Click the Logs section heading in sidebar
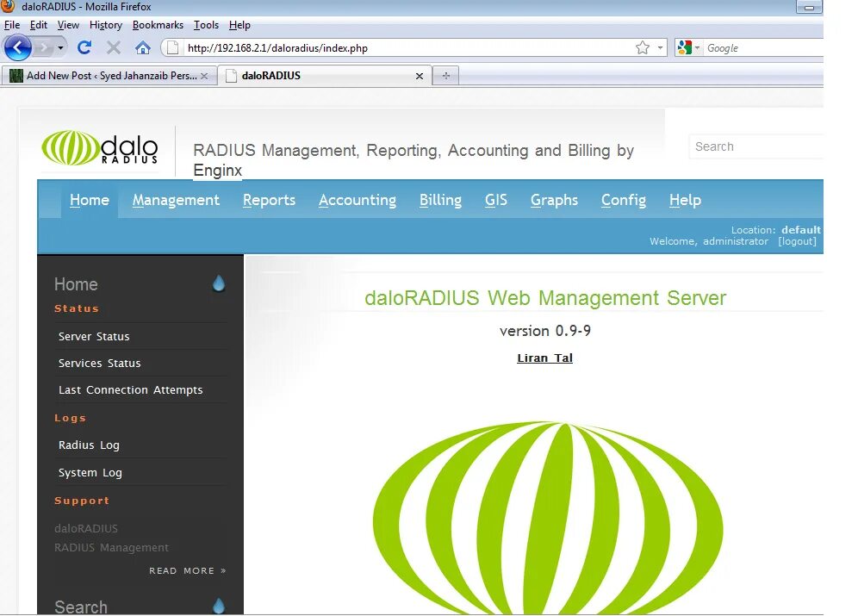 point(70,418)
